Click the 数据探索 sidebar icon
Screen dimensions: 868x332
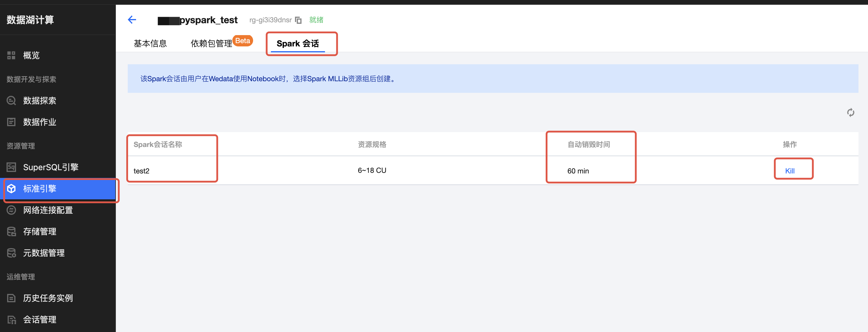[12, 101]
